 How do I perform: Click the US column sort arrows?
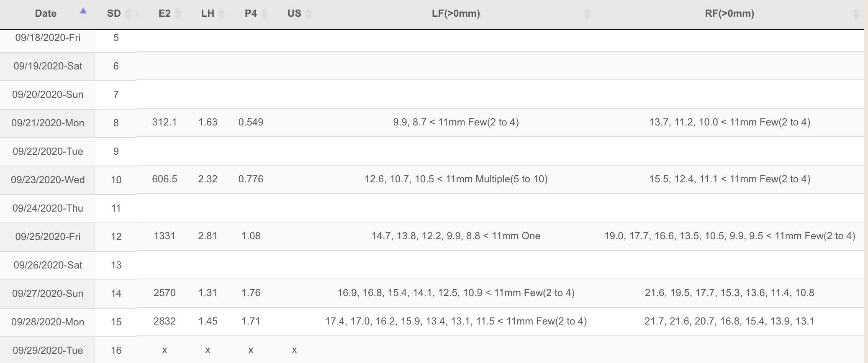coord(308,14)
